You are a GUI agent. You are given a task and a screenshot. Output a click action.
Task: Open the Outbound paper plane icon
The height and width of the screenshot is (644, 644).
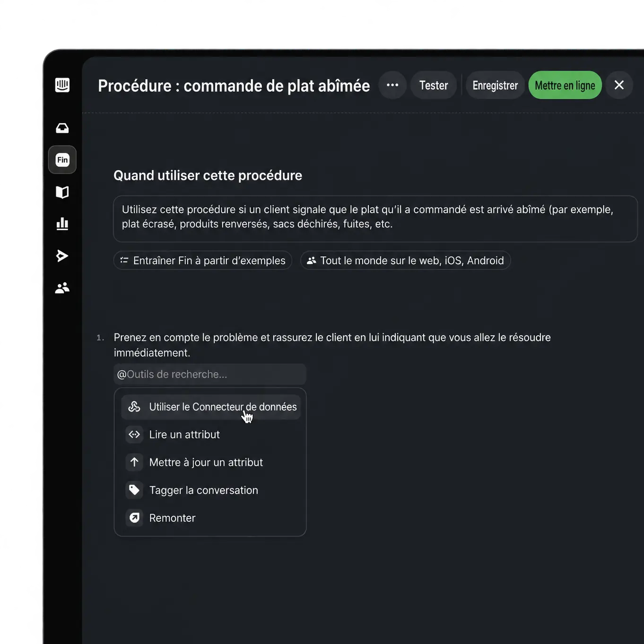pyautogui.click(x=62, y=256)
